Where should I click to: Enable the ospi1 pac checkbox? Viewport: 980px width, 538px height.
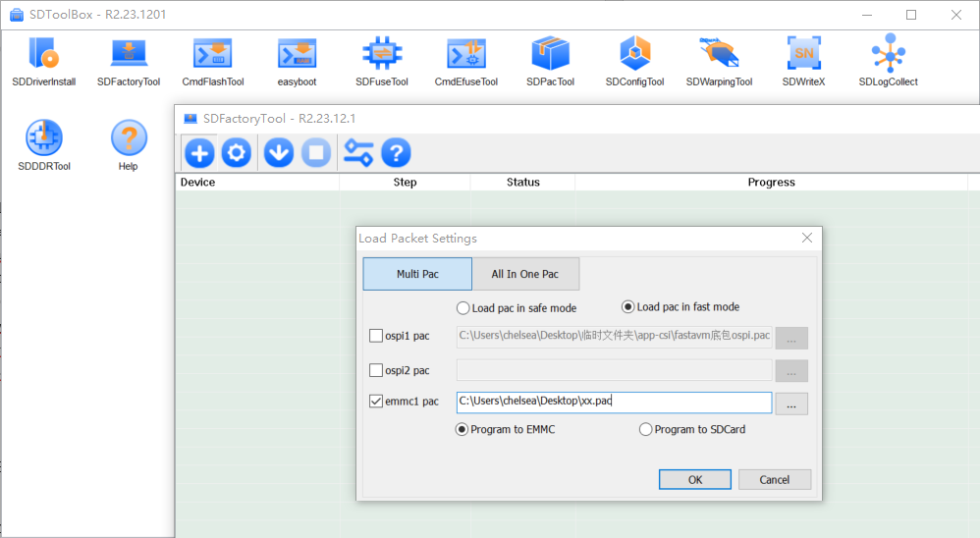click(x=376, y=336)
